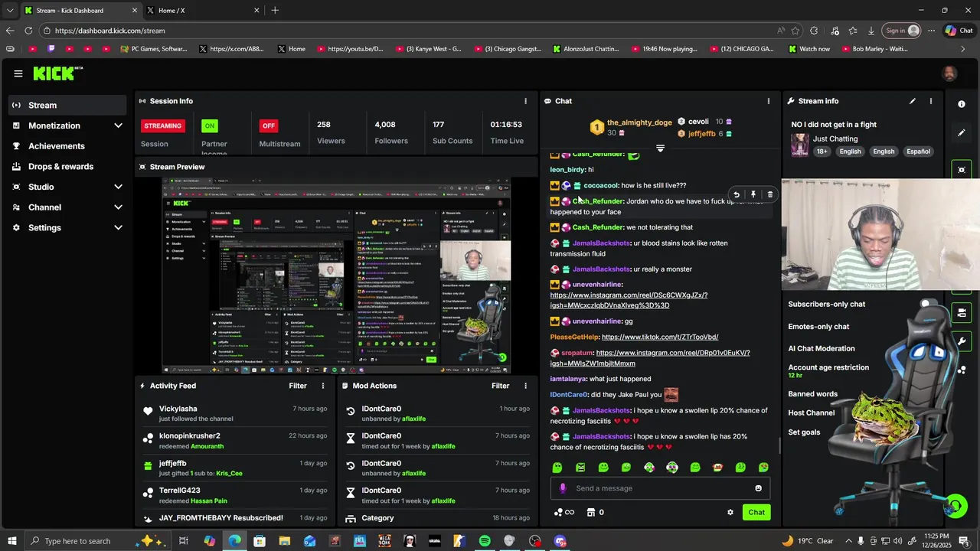Open emoji picker in message box
980x551 pixels.
[759, 488]
